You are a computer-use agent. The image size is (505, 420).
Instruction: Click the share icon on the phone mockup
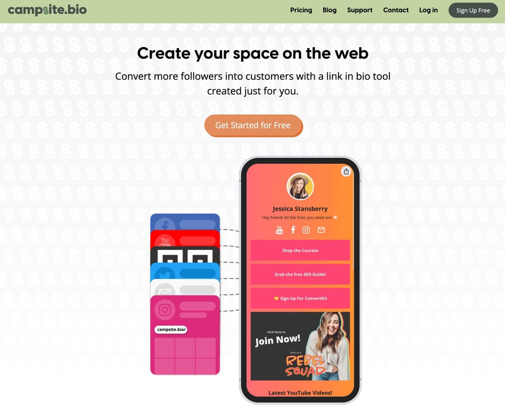pos(346,171)
